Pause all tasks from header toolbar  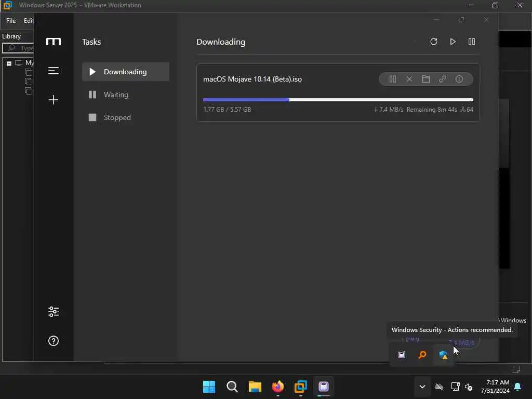point(472,42)
